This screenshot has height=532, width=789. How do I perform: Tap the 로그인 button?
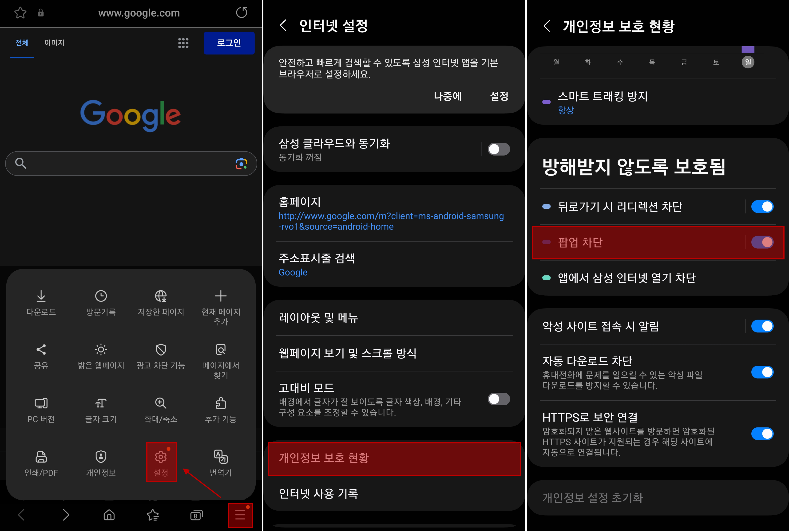pos(229,43)
